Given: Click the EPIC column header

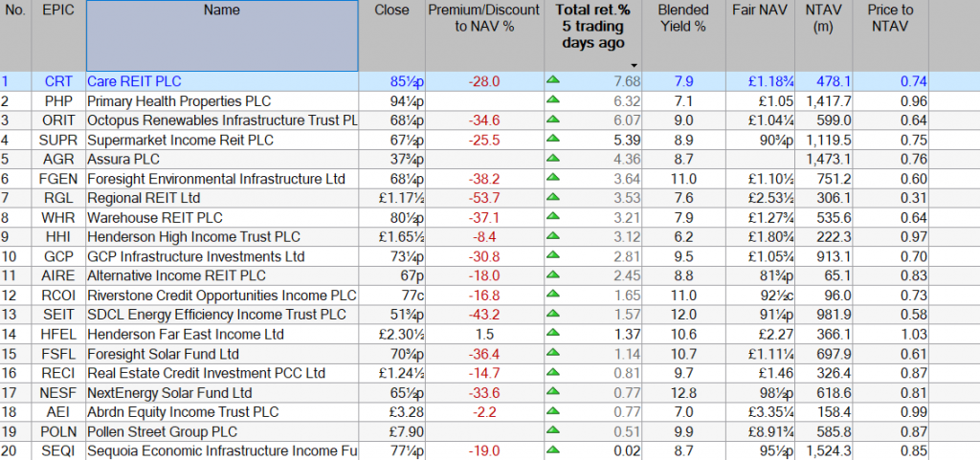Looking at the screenshot, I should click(x=58, y=35).
